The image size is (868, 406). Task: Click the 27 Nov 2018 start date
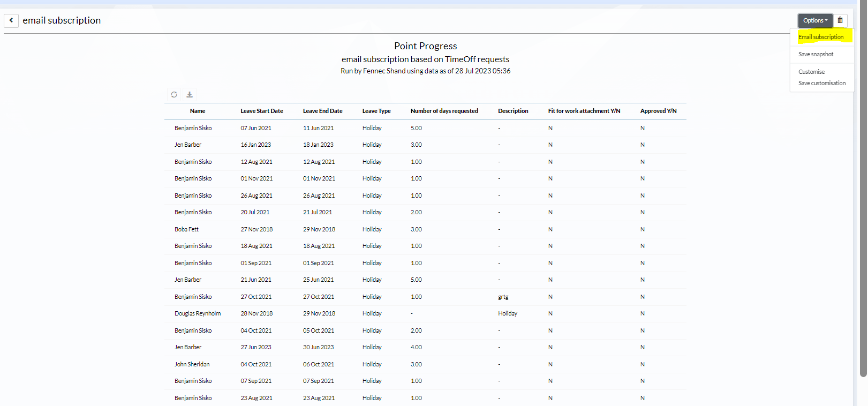pyautogui.click(x=256, y=229)
